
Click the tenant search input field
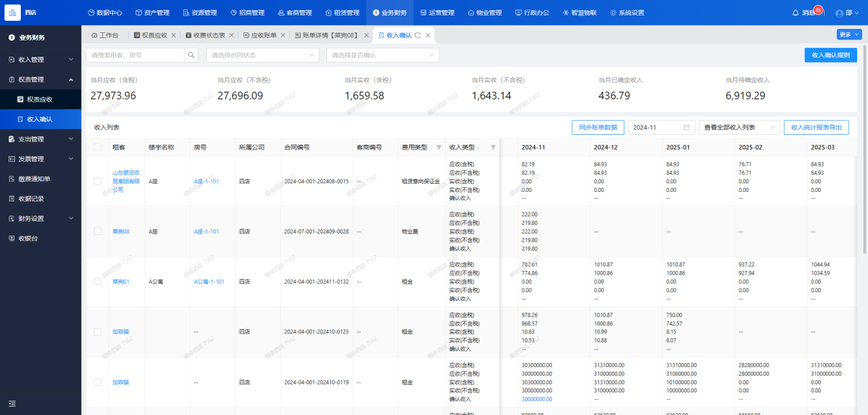(135, 55)
